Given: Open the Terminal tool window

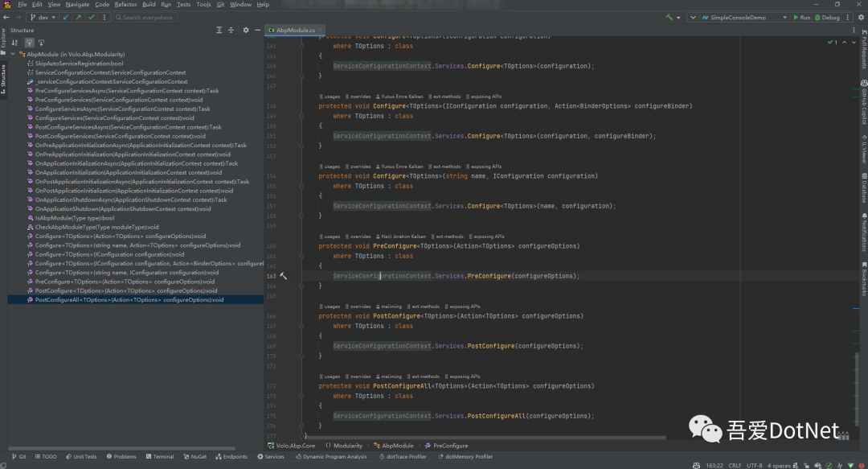Looking at the screenshot, I should coord(160,457).
